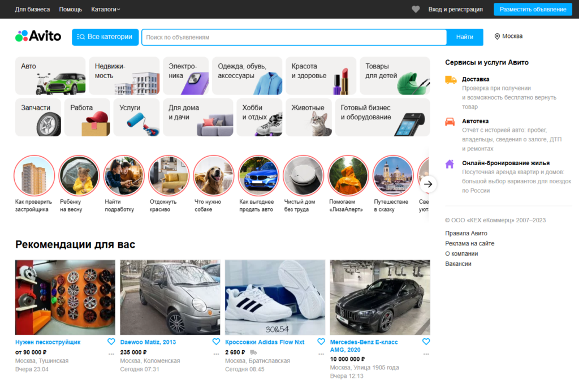Open the Авто category tile
The image size is (579, 392).
(x=50, y=76)
